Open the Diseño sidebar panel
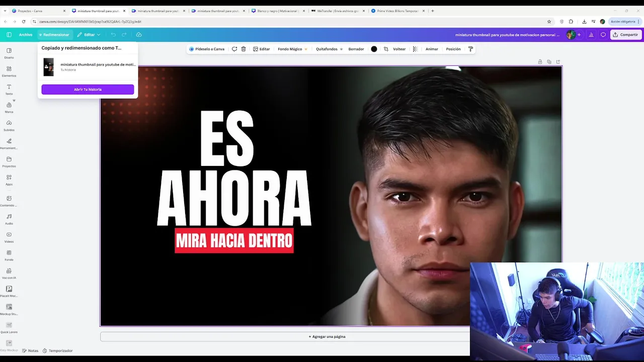This screenshot has width=644, height=362. pos(9,53)
